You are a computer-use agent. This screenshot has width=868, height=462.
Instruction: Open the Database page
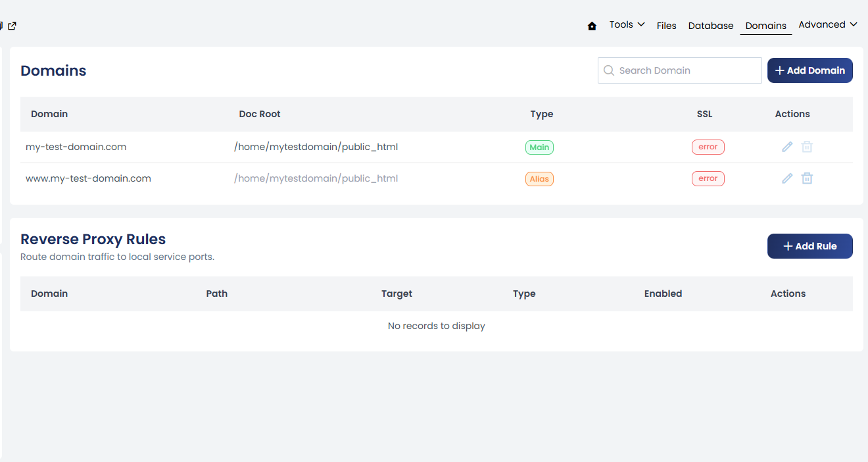tap(711, 26)
